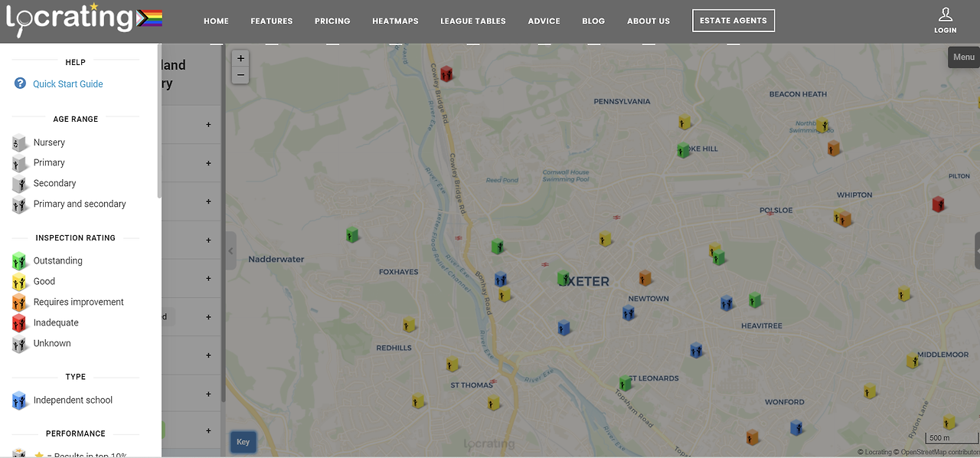
Task: Open the Quick Start Guide link
Action: coord(67,84)
